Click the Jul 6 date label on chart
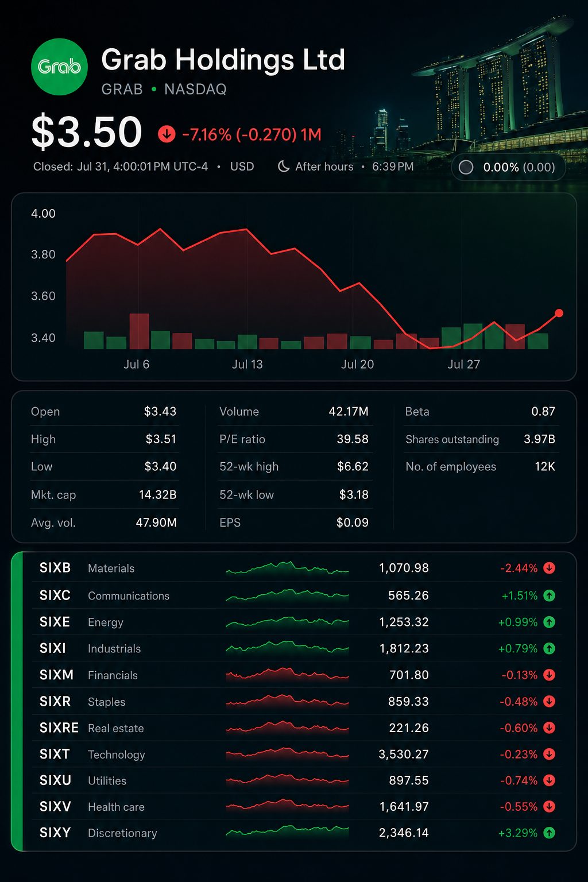Viewport: 588px width, 882px height. click(136, 364)
